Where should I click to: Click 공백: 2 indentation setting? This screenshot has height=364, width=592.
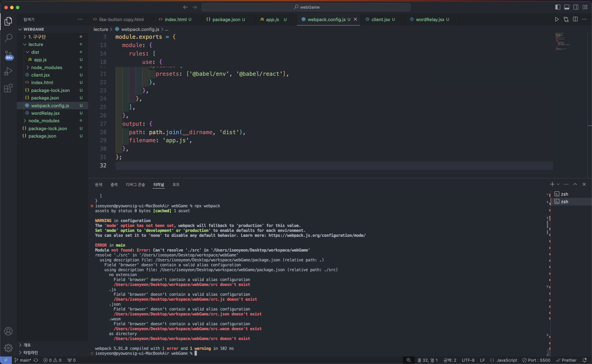click(450, 360)
